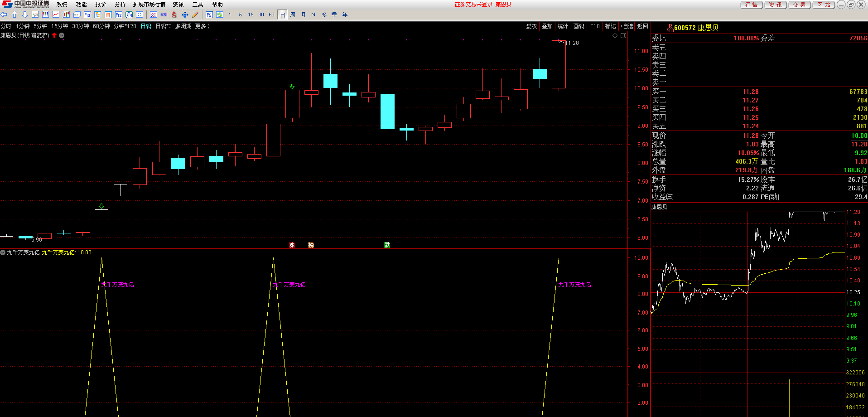Viewport: 868px width, 417px height.
Task: Select the 日线*3 tab
Action: 164,26
